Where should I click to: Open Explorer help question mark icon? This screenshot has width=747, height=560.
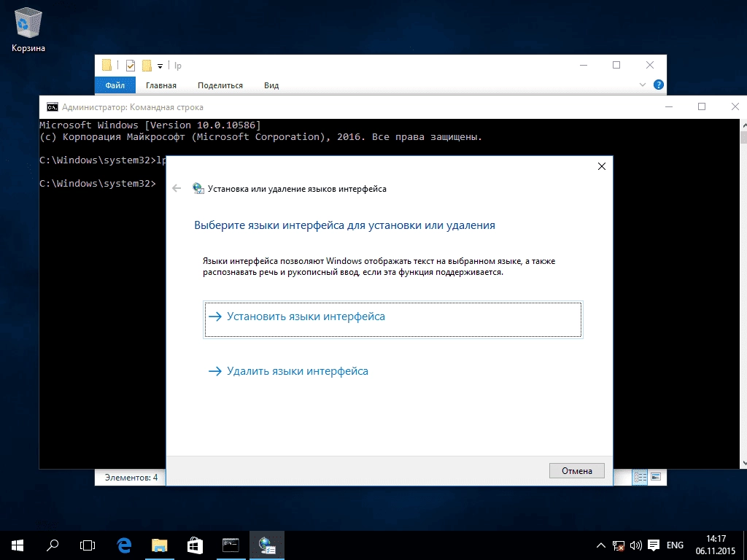[x=659, y=85]
